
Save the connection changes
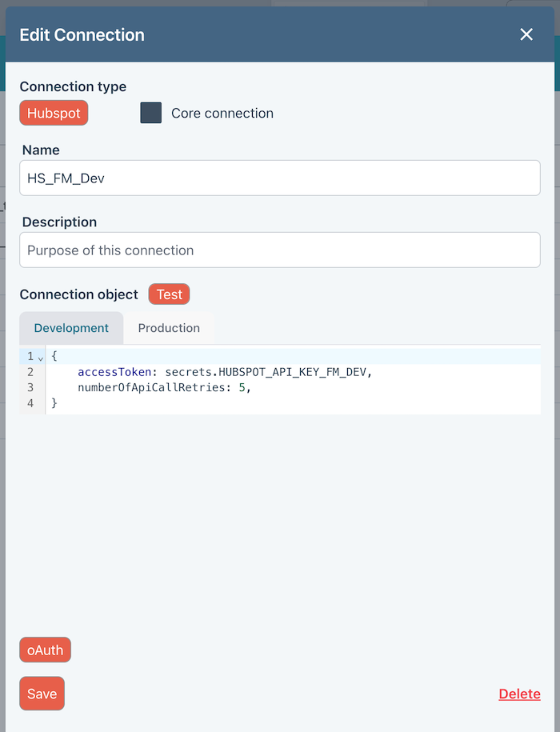tap(42, 694)
